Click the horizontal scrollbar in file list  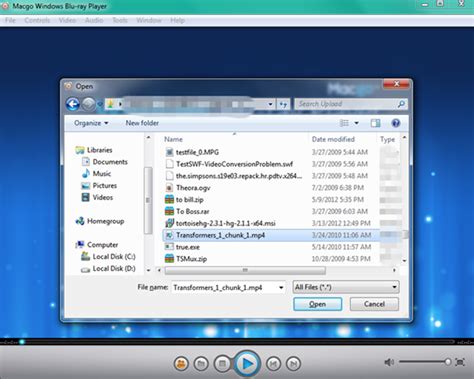point(245,270)
